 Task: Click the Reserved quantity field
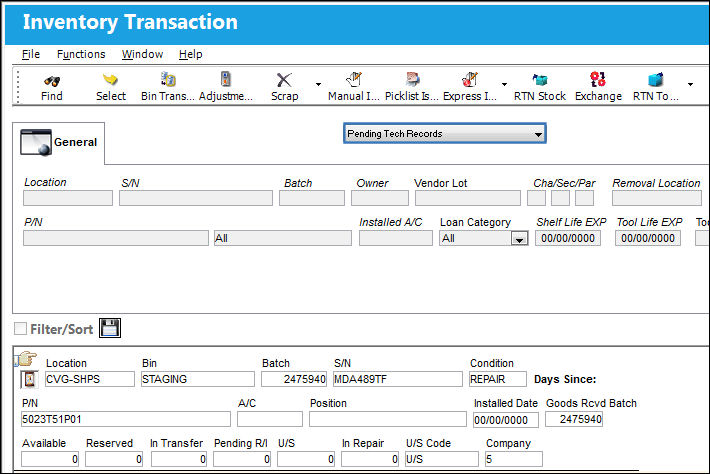(114, 459)
